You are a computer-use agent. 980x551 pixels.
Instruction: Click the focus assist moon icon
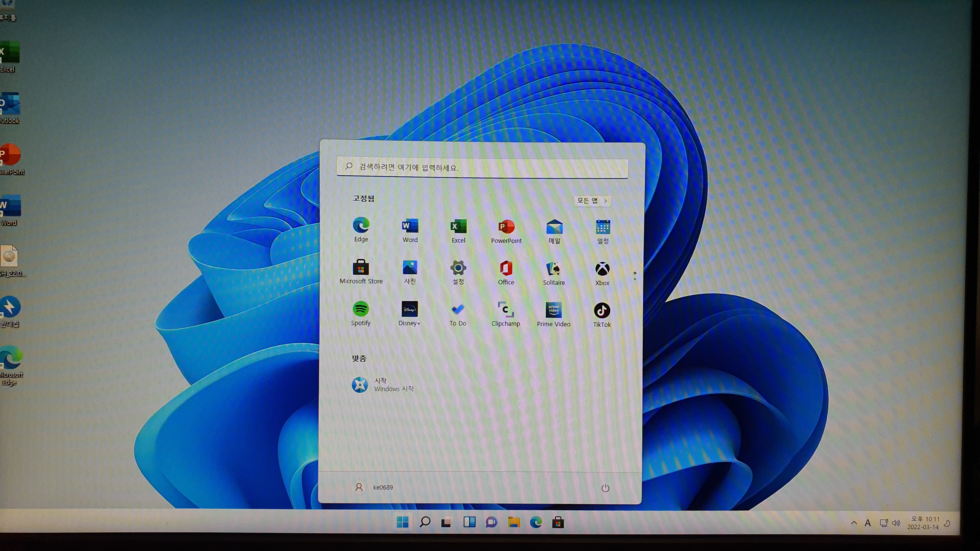pyautogui.click(x=947, y=524)
